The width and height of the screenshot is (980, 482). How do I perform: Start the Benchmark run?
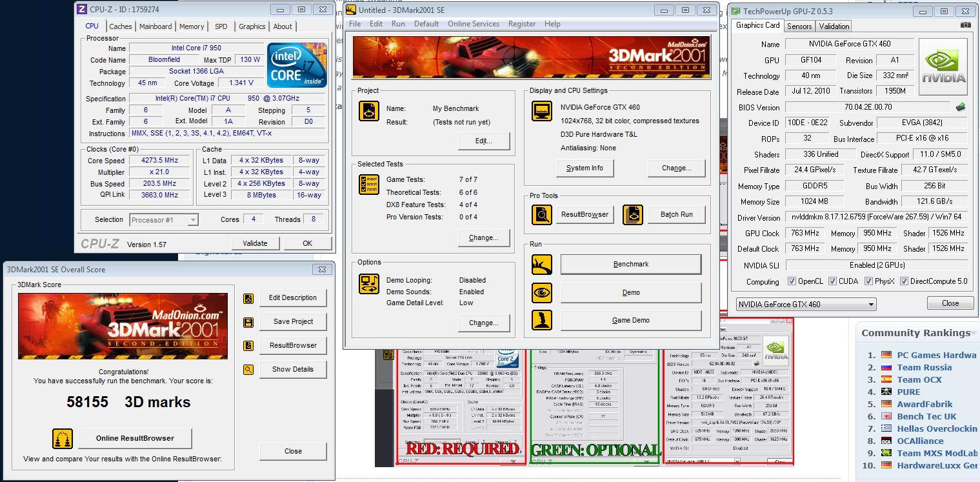click(x=631, y=264)
